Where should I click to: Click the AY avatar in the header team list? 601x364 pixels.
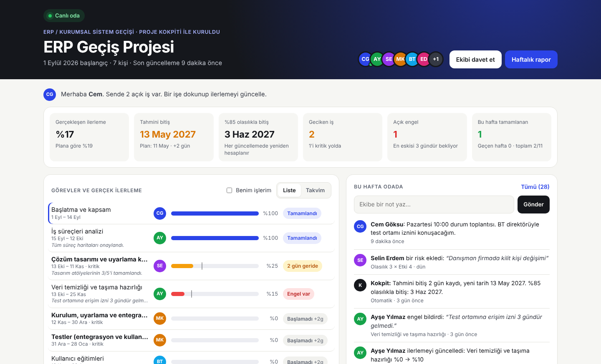pyautogui.click(x=377, y=59)
